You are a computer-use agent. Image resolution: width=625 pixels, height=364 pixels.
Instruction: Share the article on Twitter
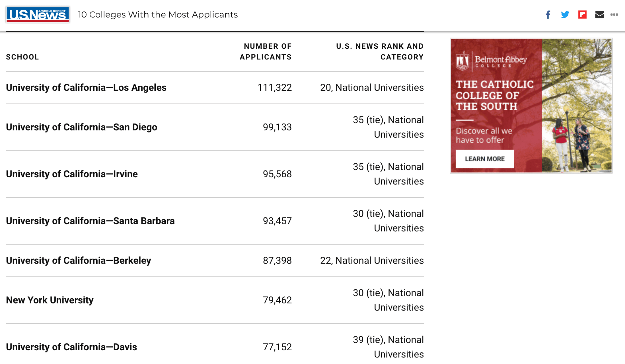coord(565,14)
